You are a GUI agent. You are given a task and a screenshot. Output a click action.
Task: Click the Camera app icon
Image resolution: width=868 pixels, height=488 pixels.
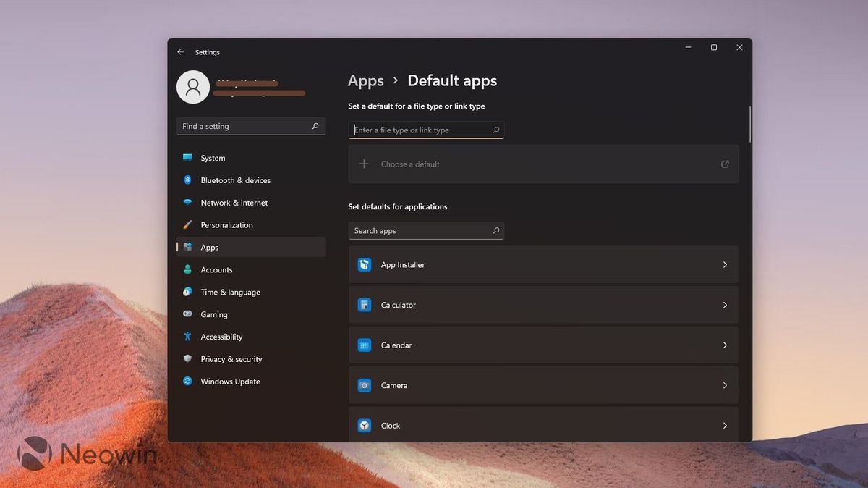click(x=365, y=385)
